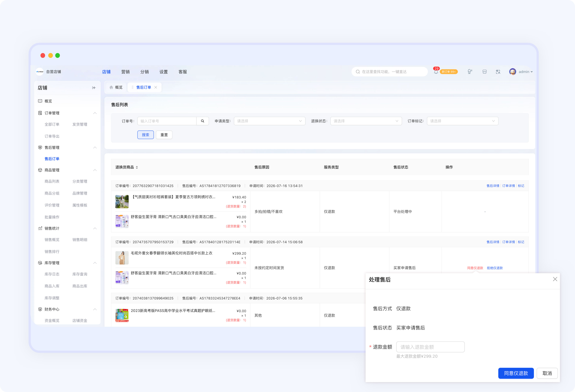Collapse the 订单管理 menu chevron
575x392 pixels.
[x=95, y=113]
